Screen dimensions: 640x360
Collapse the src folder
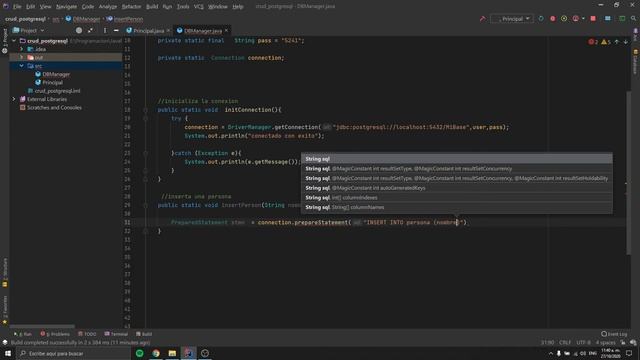22,66
